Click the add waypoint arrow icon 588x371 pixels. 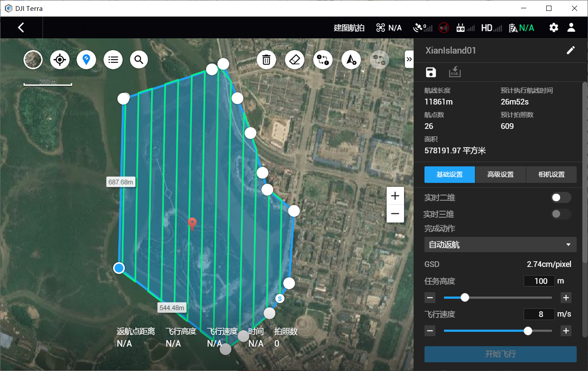pyautogui.click(x=351, y=60)
